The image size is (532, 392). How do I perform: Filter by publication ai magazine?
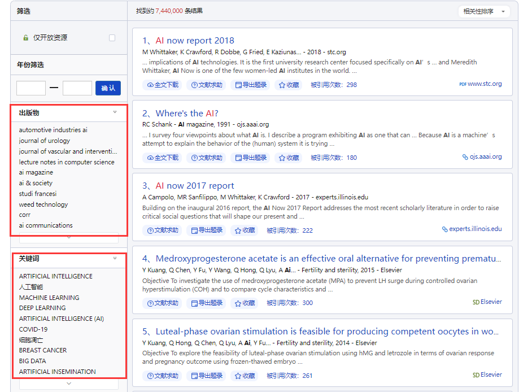(36, 172)
